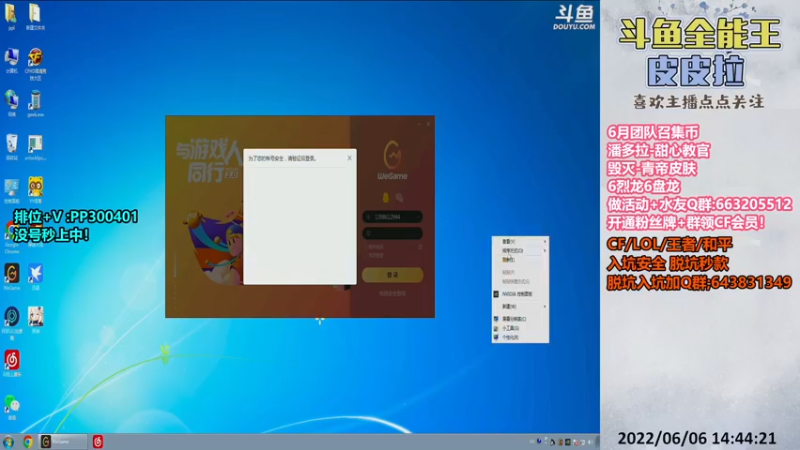This screenshot has height=450, width=800.
Task: Open the link below login button
Action: [392, 294]
